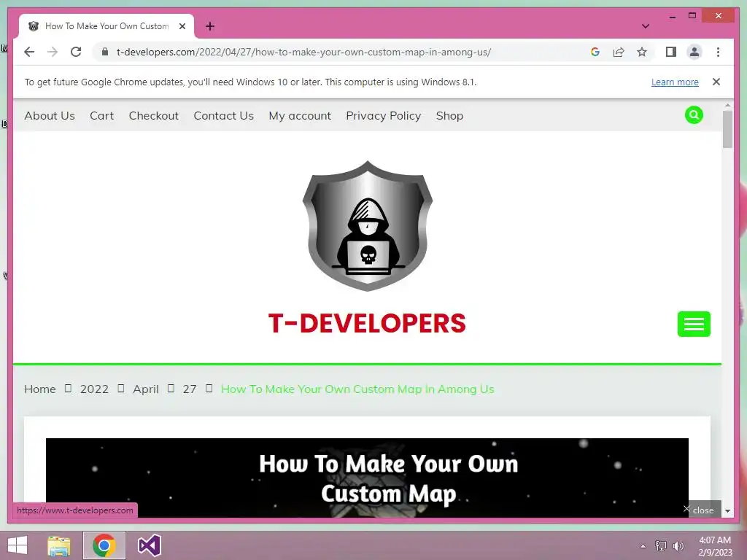Image resolution: width=747 pixels, height=560 pixels.
Task: Open the network tray icon
Action: tap(661, 546)
